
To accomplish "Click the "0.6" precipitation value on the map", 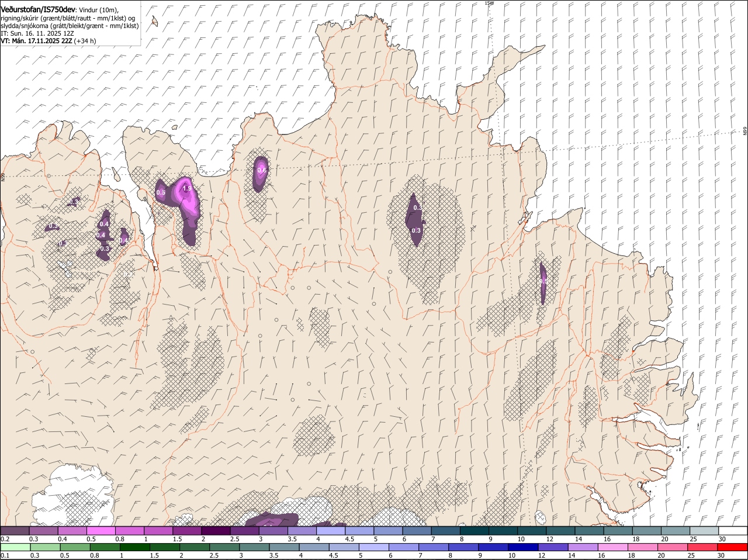I will coord(262,170).
